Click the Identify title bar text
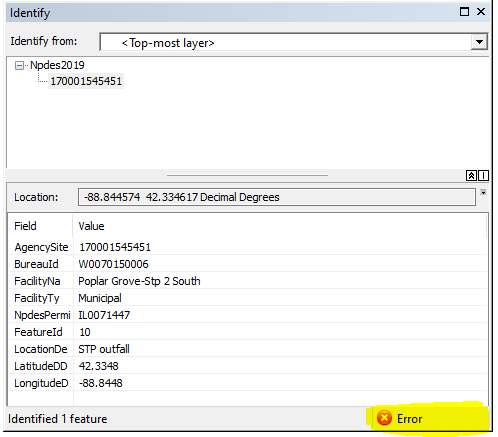The width and height of the screenshot is (498, 437). [30, 13]
